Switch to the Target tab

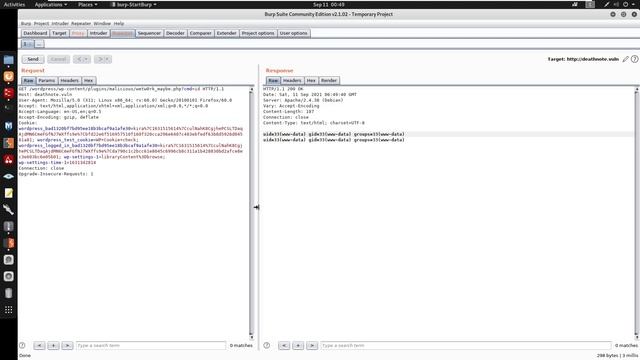click(59, 33)
